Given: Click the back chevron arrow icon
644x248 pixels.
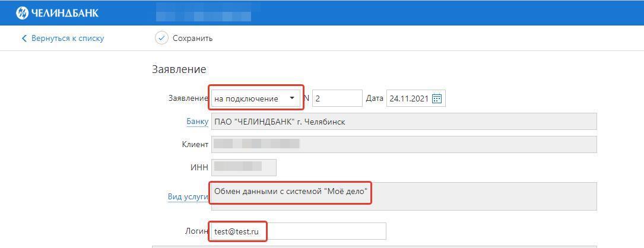Looking at the screenshot, I should point(24,38).
